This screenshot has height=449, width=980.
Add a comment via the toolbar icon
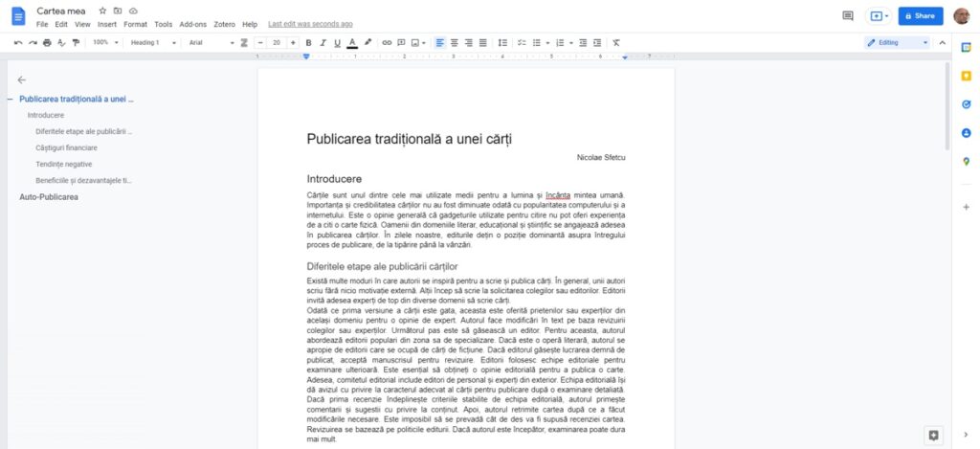(401, 42)
